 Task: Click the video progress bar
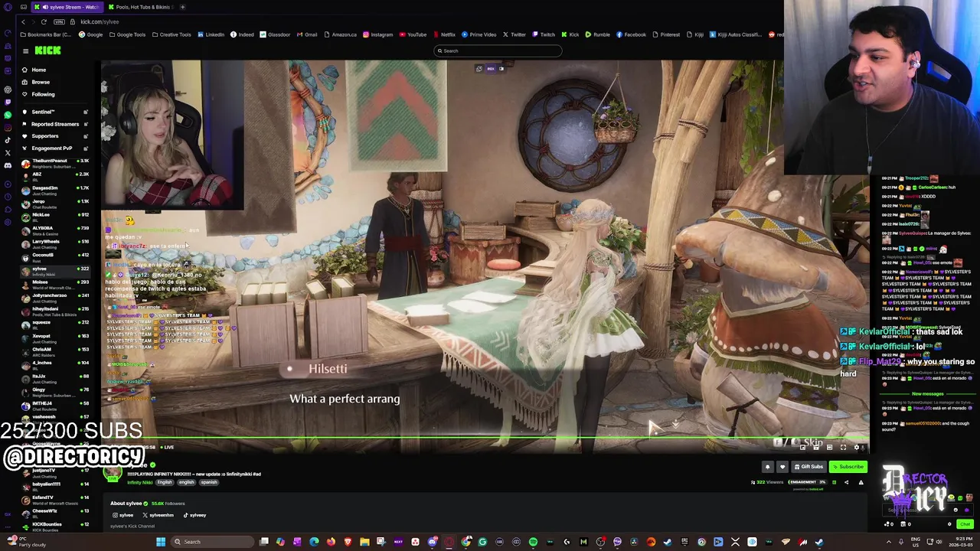tap(486, 439)
